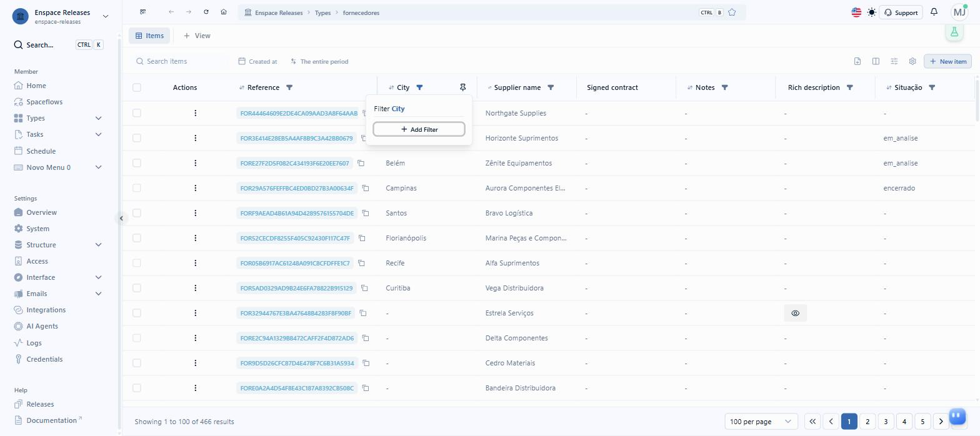
Task: Click the reload page icon
Action: [206, 12]
